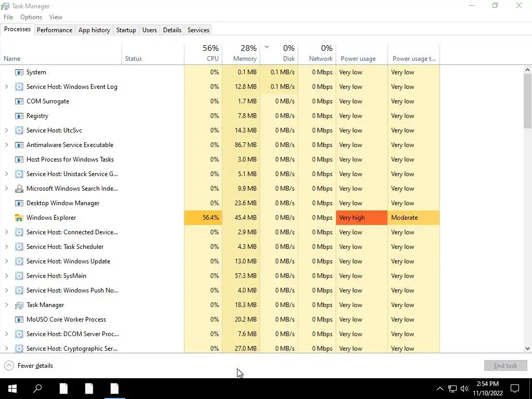
Task: Expand Service Host: Unistack Service row
Action: tap(6, 174)
